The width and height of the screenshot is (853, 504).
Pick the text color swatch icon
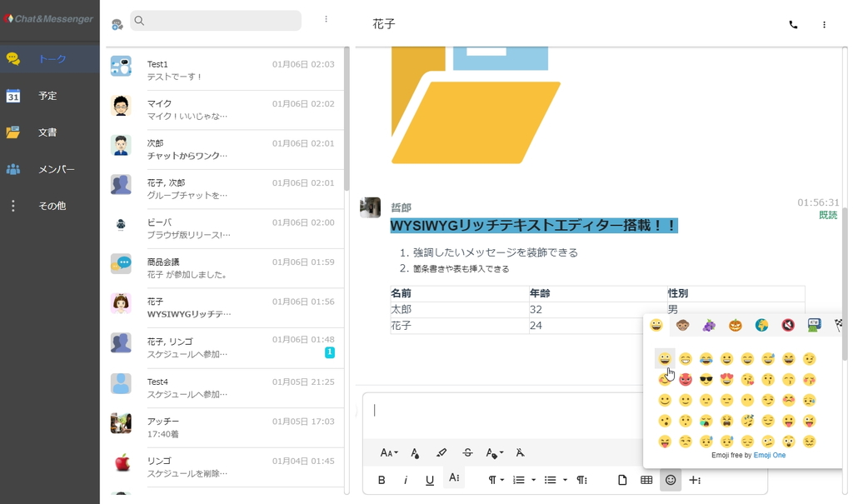tap(414, 452)
